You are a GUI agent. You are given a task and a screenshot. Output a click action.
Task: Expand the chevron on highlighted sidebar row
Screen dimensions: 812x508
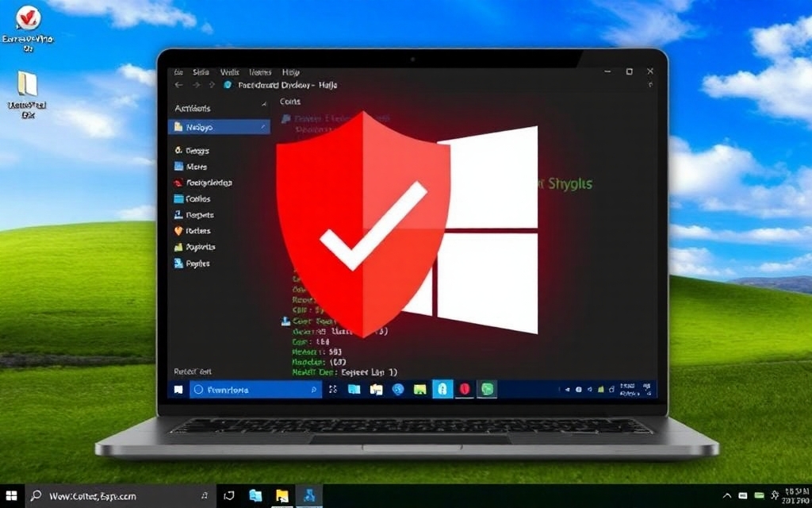(263, 127)
